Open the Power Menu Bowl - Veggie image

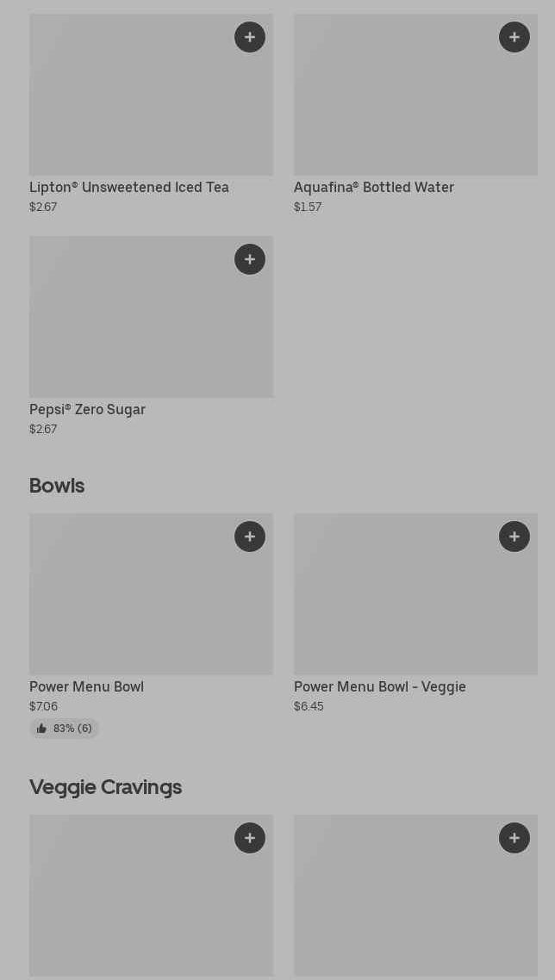(396, 603)
